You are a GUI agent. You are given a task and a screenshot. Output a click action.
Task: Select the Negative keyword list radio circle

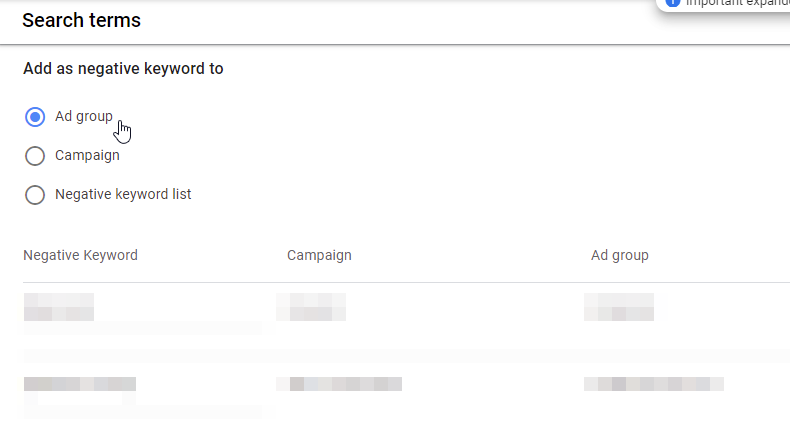[35, 194]
